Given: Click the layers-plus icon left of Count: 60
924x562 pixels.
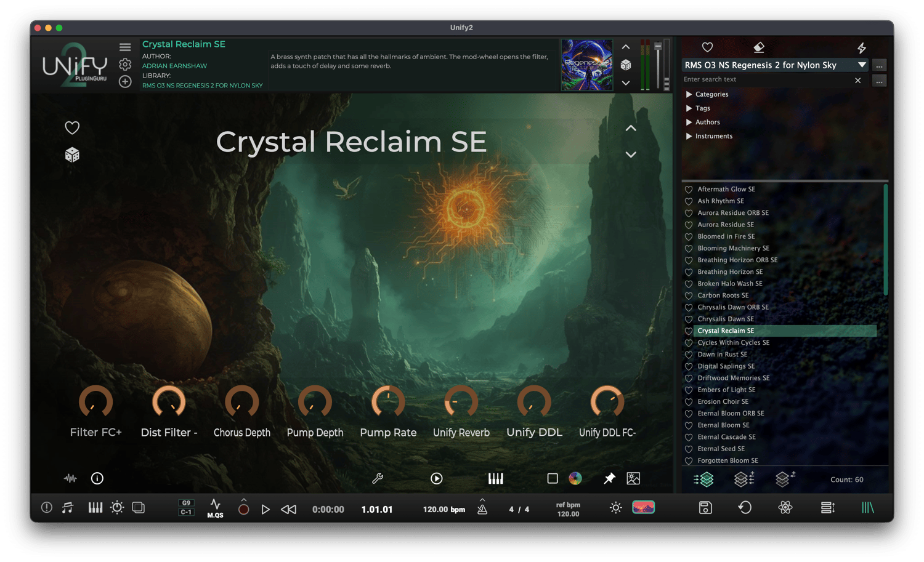Looking at the screenshot, I should pos(785,478).
